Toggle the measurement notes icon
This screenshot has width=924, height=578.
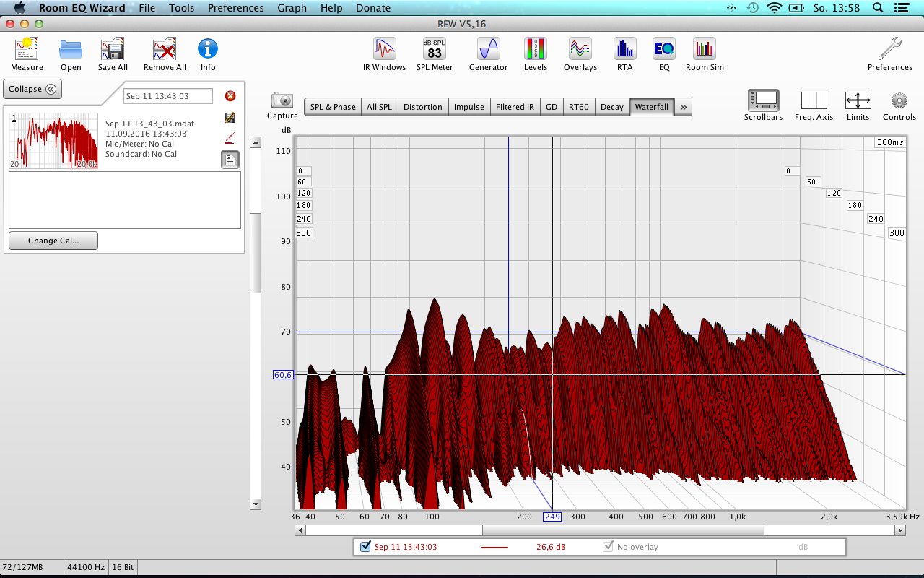230,160
